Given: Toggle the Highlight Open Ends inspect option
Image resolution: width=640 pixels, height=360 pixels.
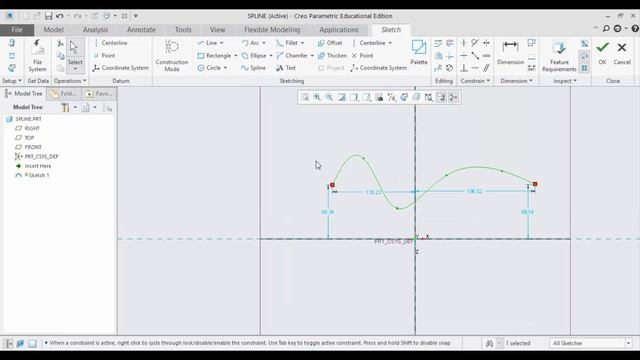Looking at the screenshot, I should click(x=584, y=56).
